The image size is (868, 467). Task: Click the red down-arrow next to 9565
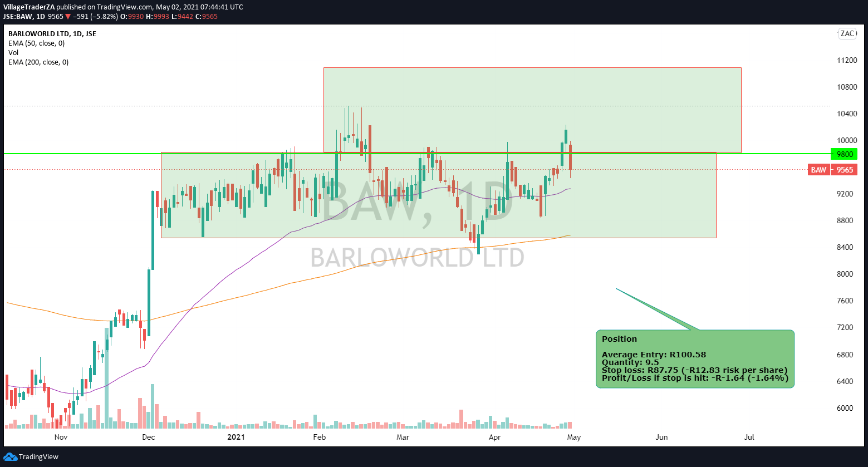tap(68, 17)
